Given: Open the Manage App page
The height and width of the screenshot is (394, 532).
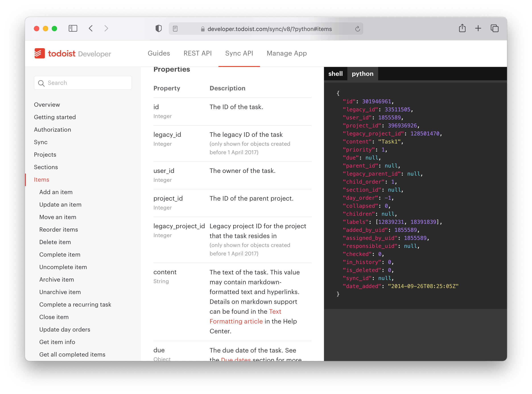Looking at the screenshot, I should 287,53.
